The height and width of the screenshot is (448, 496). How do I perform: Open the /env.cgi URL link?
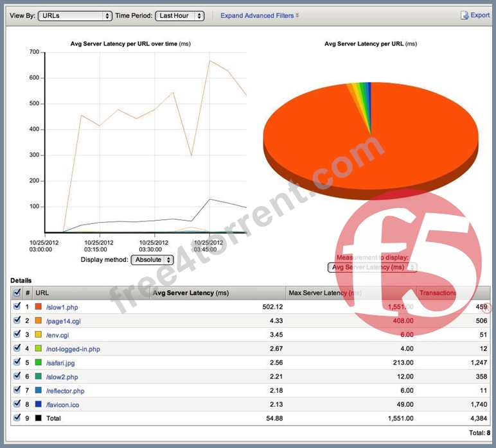[x=57, y=335]
